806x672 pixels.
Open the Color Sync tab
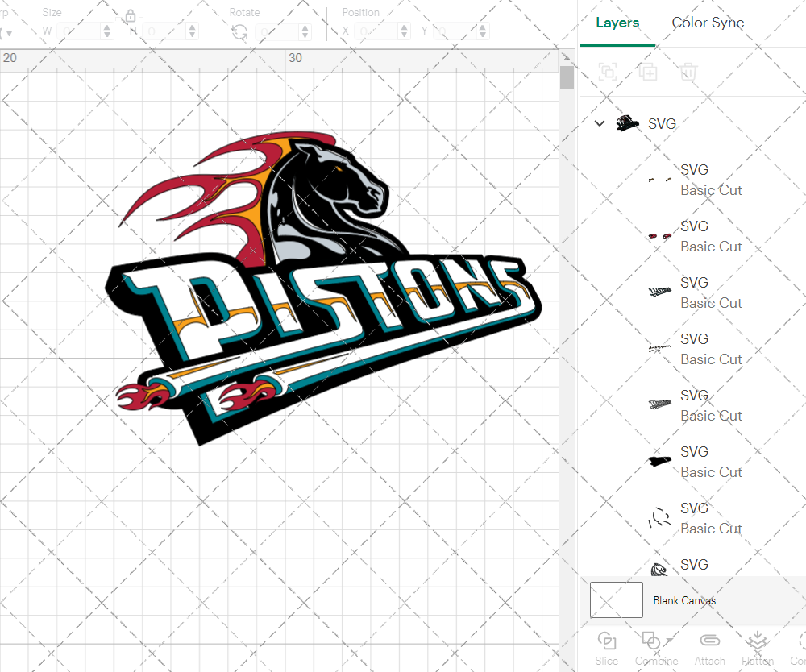click(x=708, y=23)
